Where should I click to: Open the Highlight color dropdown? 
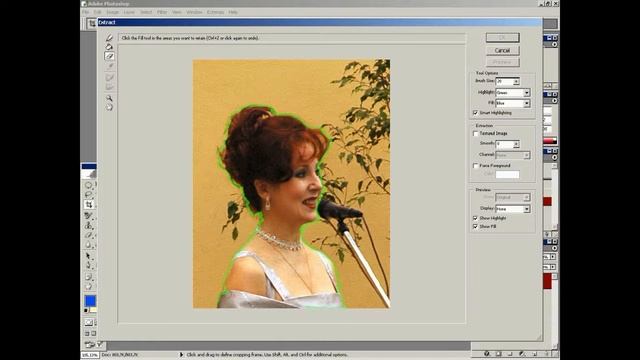click(527, 93)
